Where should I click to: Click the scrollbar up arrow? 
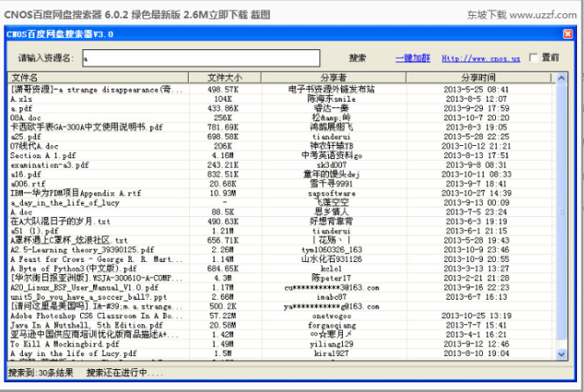[x=561, y=78]
